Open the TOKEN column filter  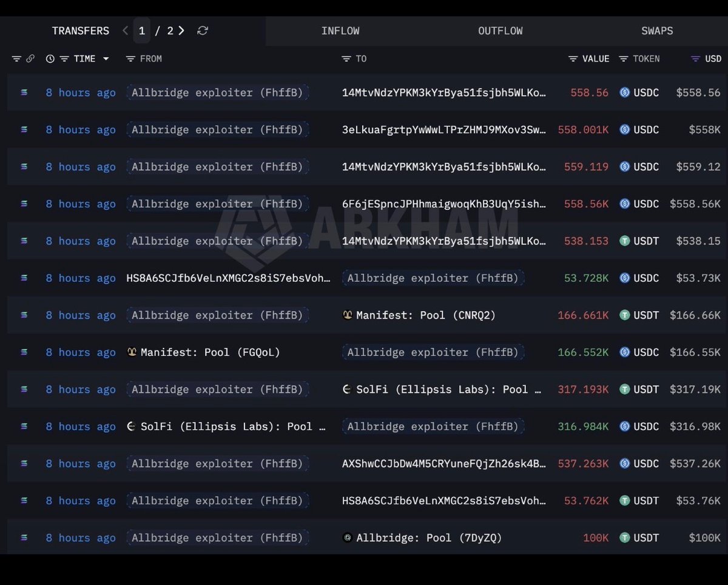click(x=624, y=59)
